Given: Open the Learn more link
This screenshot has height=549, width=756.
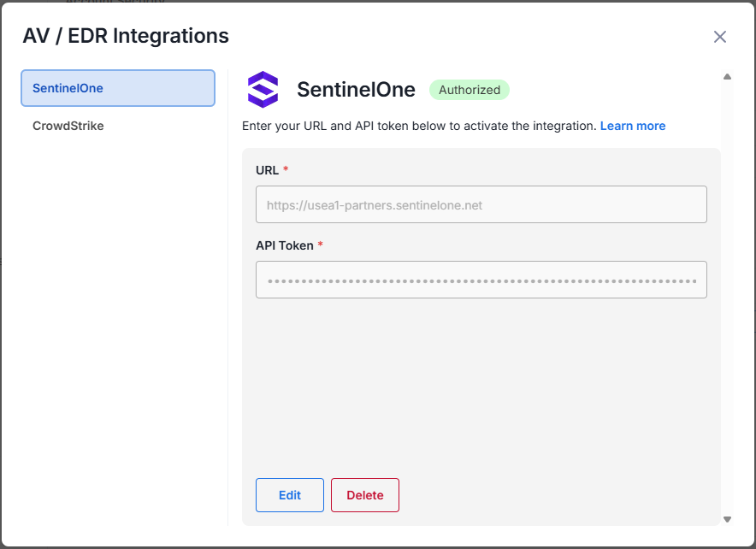Looking at the screenshot, I should pyautogui.click(x=633, y=126).
